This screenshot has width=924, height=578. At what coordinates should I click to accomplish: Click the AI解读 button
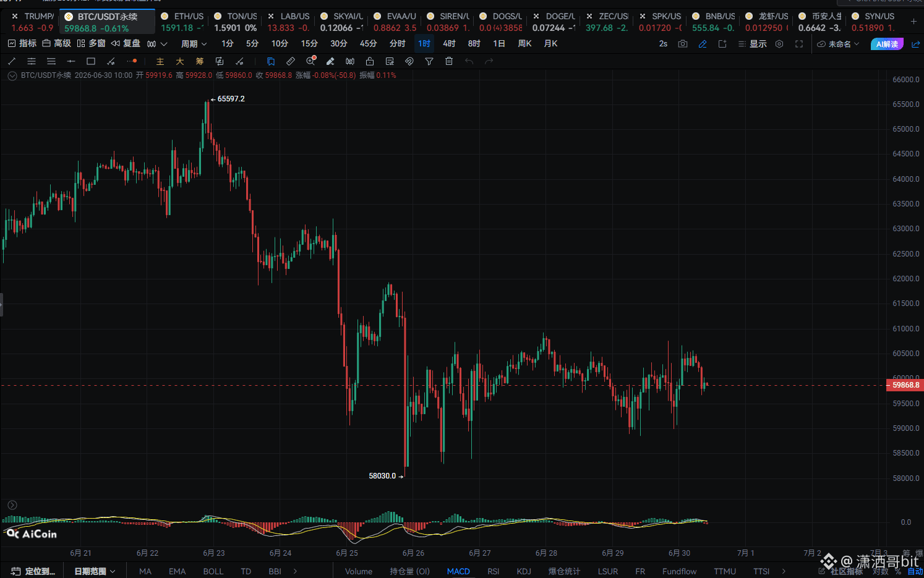click(887, 44)
